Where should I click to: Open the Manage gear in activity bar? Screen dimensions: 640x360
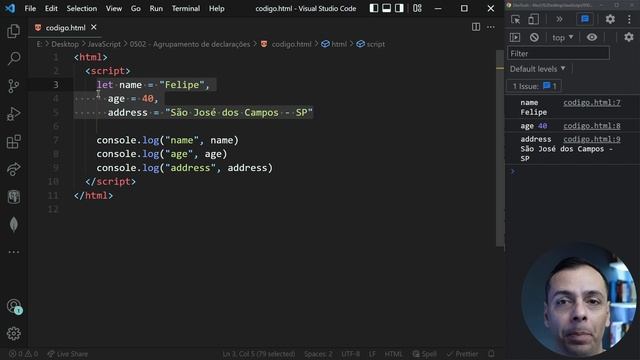pos(13,334)
